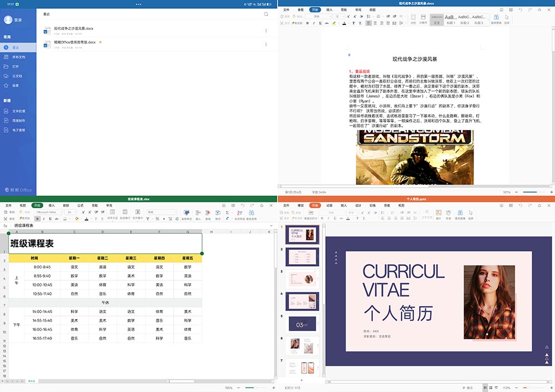Expand the formula bar in Excel
Image resolution: width=555 pixels, height=392 pixels.
point(271,225)
